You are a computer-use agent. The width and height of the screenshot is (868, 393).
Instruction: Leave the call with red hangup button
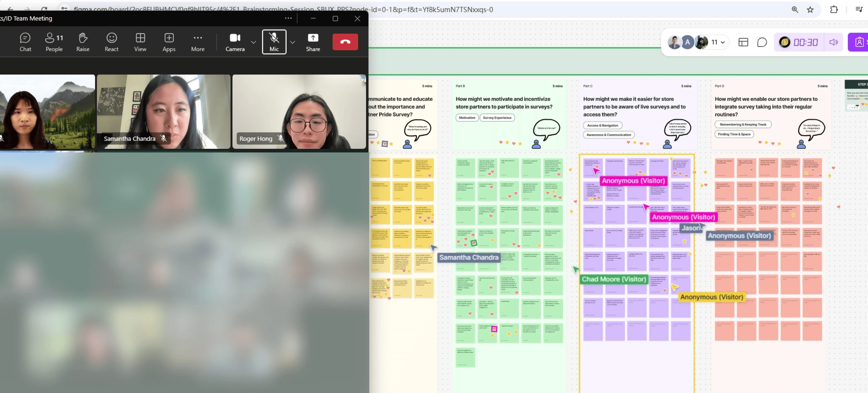pos(345,42)
